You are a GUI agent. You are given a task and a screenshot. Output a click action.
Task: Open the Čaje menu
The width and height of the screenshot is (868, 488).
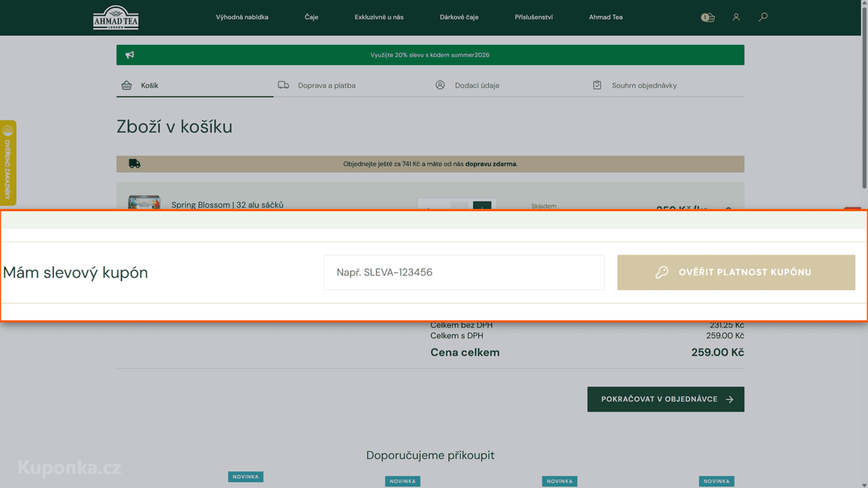click(312, 17)
